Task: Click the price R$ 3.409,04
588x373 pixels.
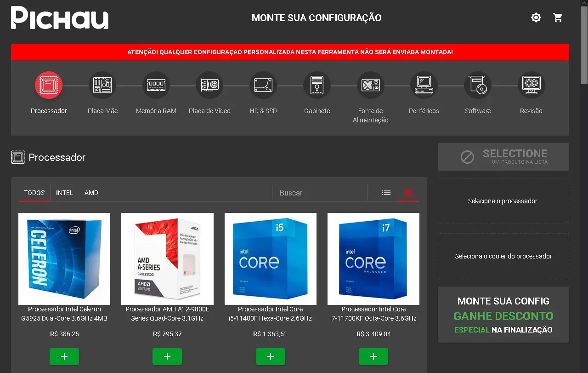Action: point(373,334)
